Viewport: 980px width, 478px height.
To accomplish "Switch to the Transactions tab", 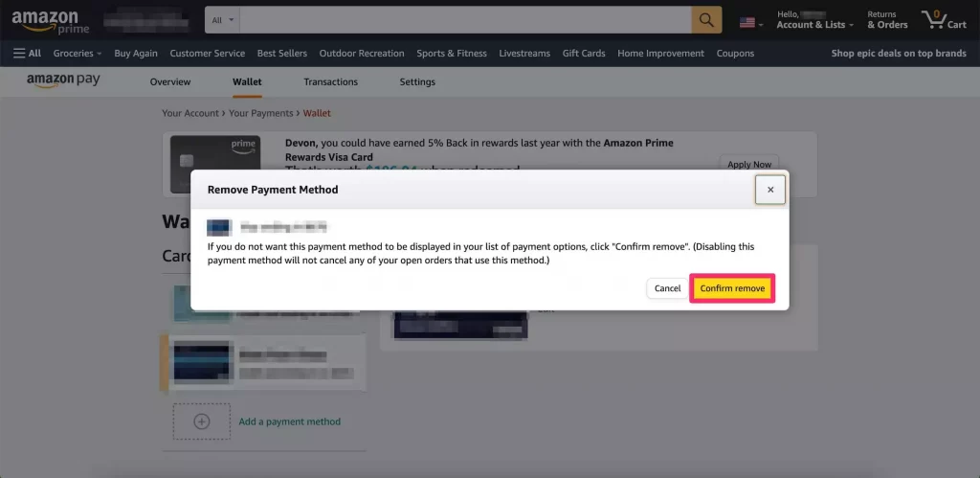I will 330,82.
